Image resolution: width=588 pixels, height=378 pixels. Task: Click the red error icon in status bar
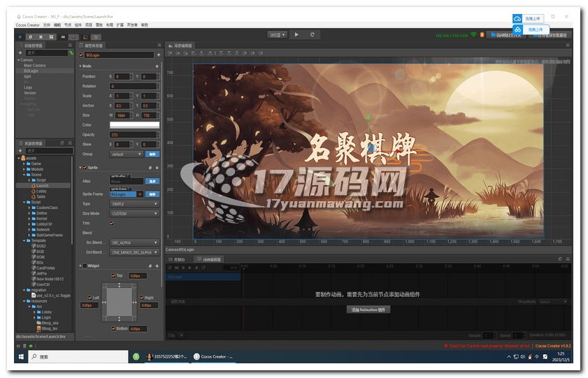click(445, 345)
